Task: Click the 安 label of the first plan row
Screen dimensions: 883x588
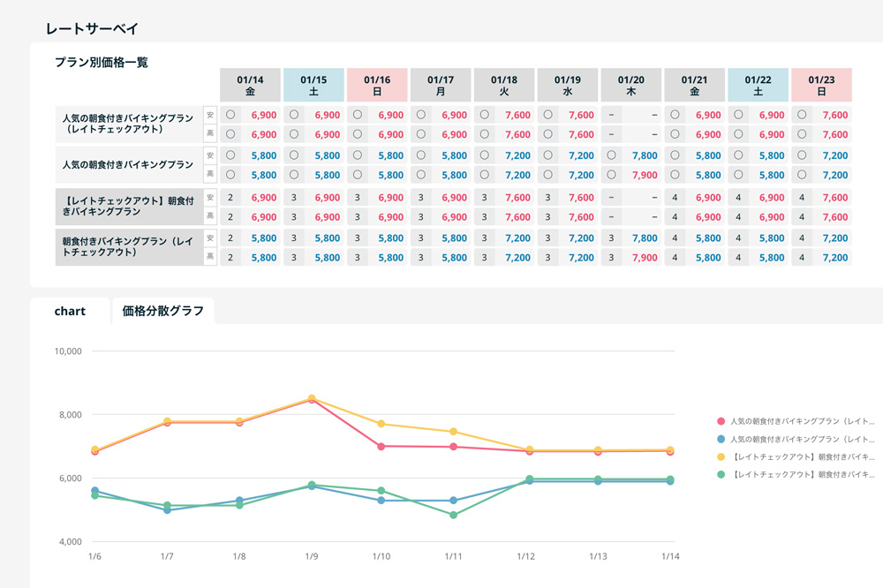Action: (210, 115)
